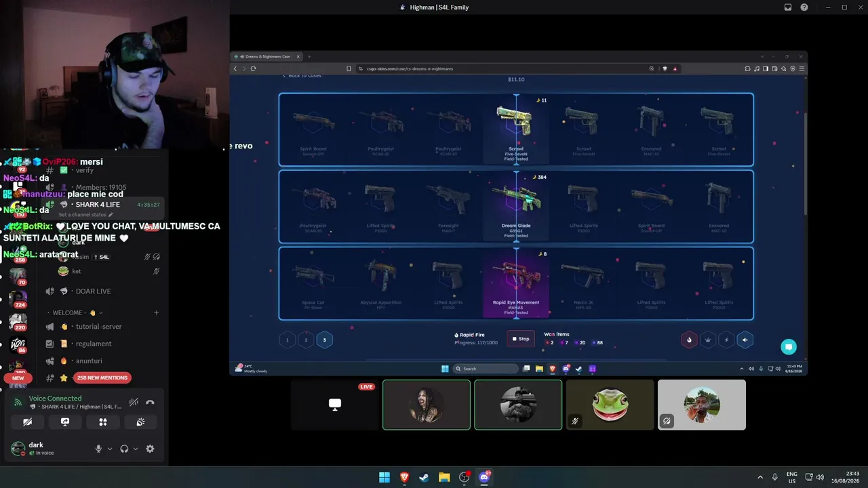Turn on camera in Discord
Screen dimensions: 868x488
point(27,422)
